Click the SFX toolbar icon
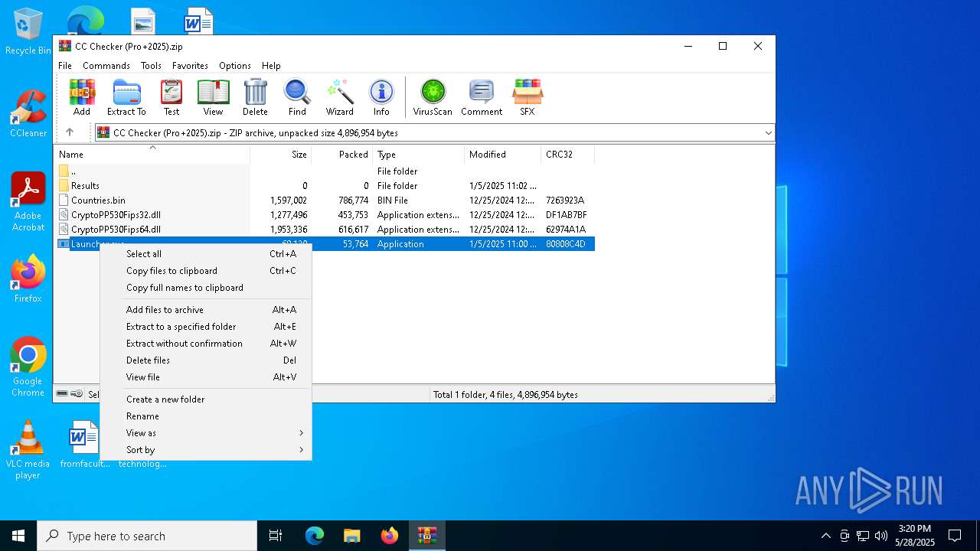This screenshot has width=980, height=551. 528,97
